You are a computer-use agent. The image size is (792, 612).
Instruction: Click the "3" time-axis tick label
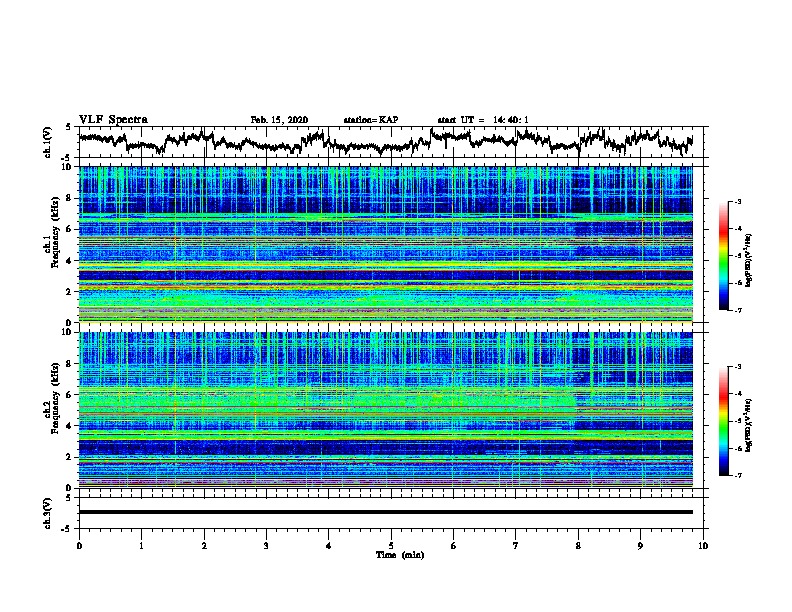[266, 545]
